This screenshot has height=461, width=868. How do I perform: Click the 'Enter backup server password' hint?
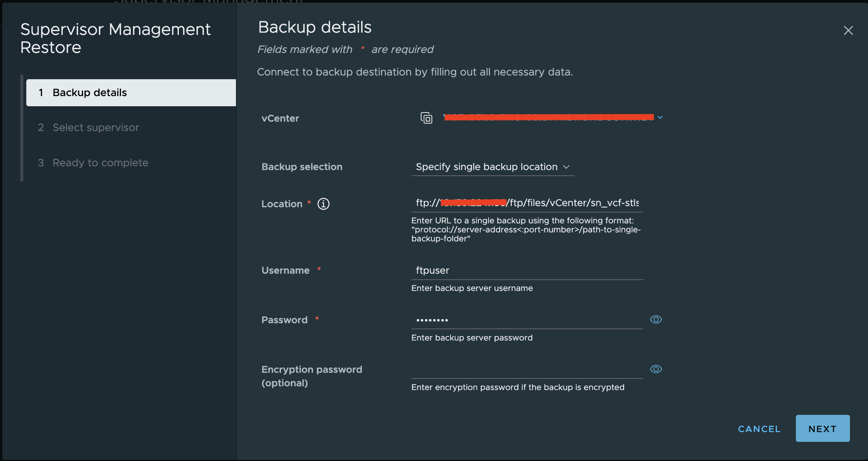472,338
